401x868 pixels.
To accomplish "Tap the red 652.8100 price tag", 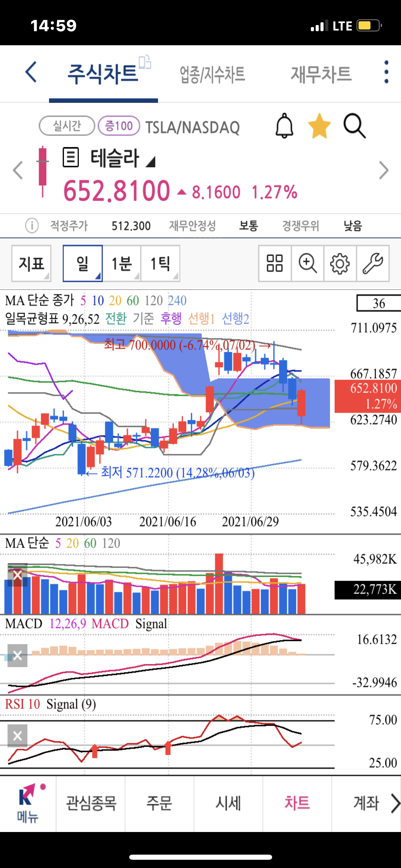I will tap(368, 396).
